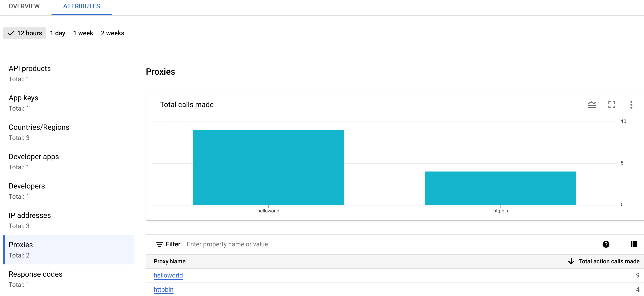This screenshot has height=296, width=644.
Task: Click the column visibility icon in filter bar
Action: pos(634,244)
